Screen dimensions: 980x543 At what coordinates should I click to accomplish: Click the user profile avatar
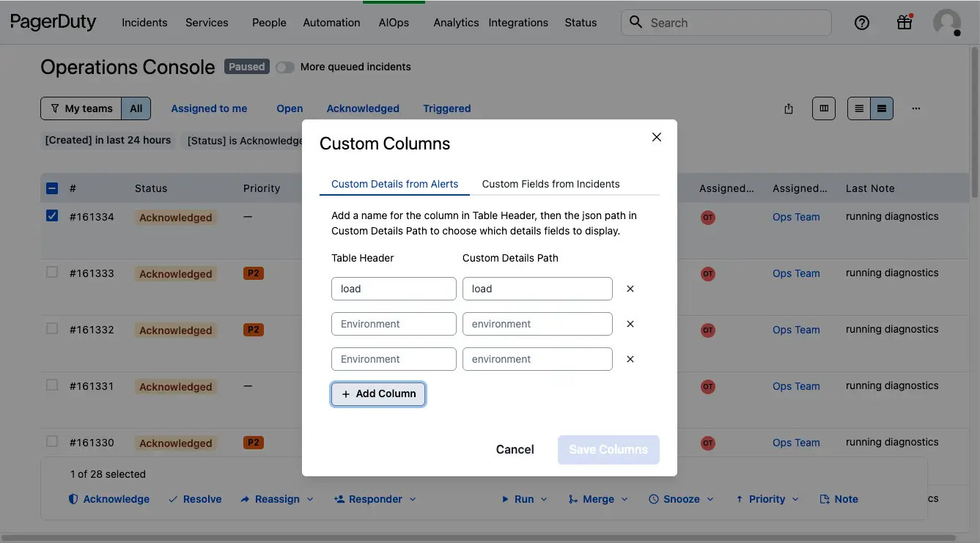tap(946, 23)
